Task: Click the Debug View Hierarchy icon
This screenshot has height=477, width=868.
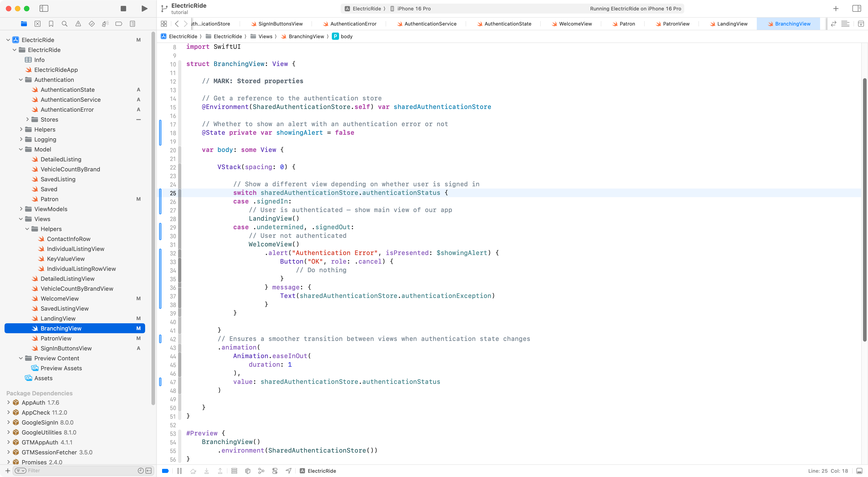Action: click(x=248, y=471)
